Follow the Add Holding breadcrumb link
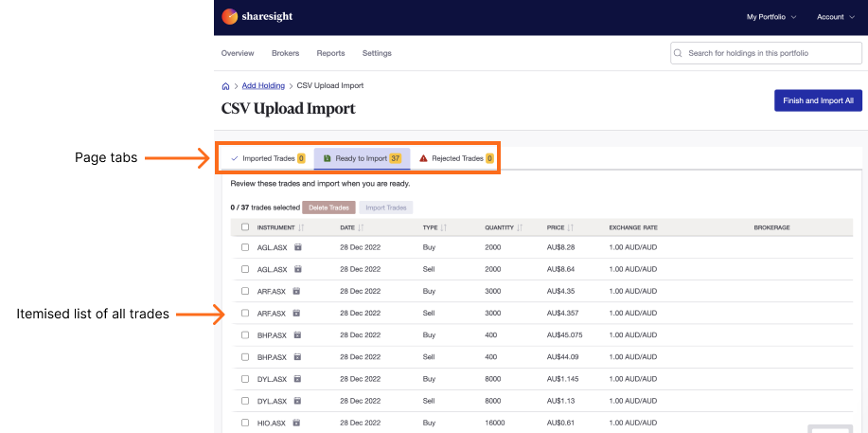Image resolution: width=868 pixels, height=433 pixels. [263, 86]
